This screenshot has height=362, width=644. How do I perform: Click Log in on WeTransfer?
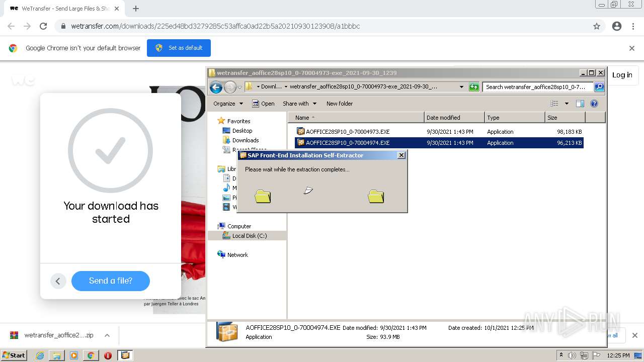pyautogui.click(x=622, y=75)
